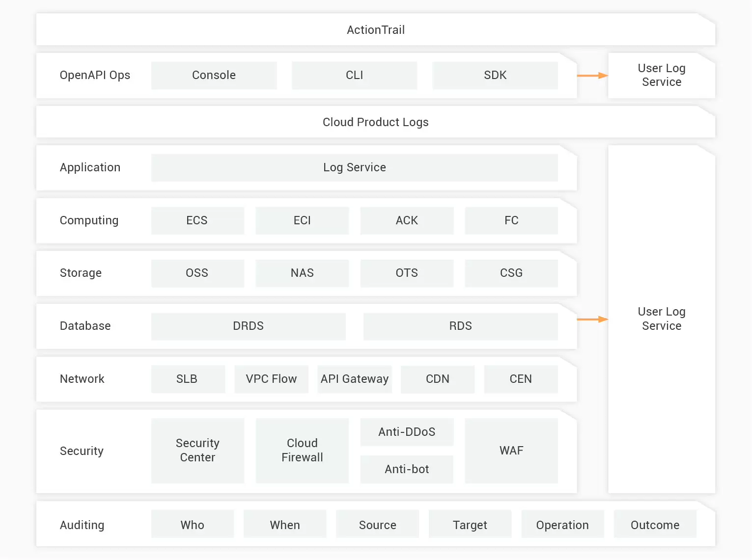Select the CDN box
This screenshot has height=560, width=752.
click(x=437, y=379)
